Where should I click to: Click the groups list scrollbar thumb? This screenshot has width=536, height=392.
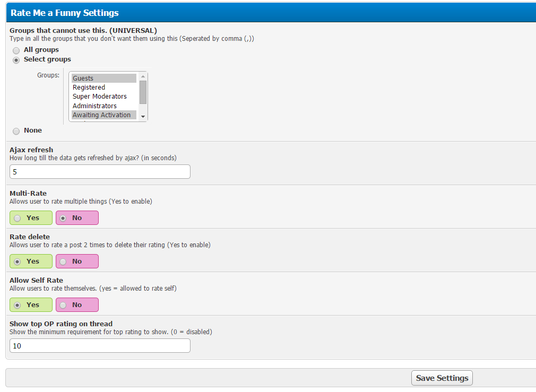pos(143,92)
